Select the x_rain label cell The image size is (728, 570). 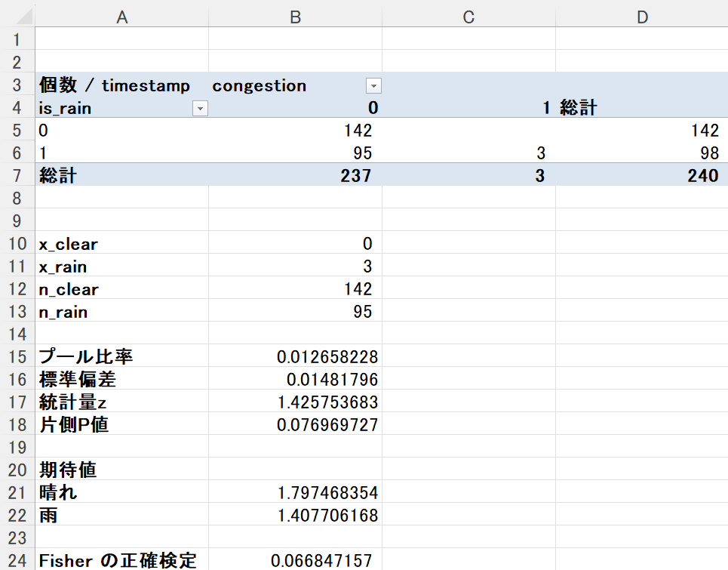[121, 267]
